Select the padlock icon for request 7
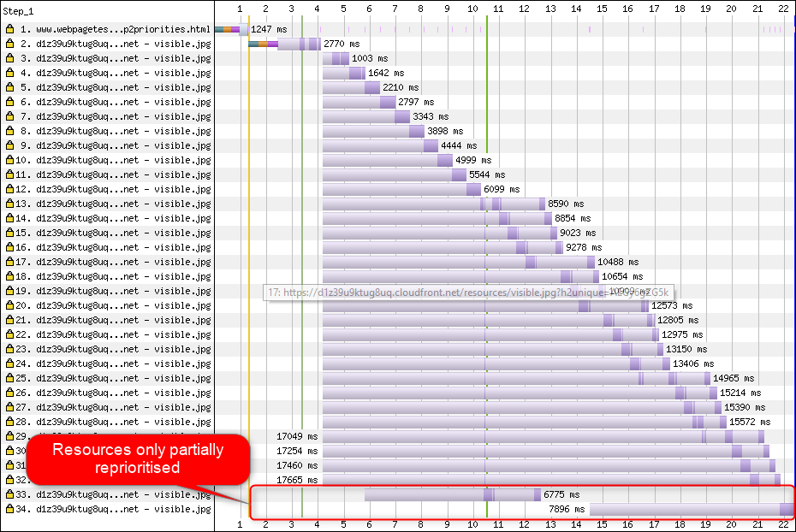 [9, 116]
